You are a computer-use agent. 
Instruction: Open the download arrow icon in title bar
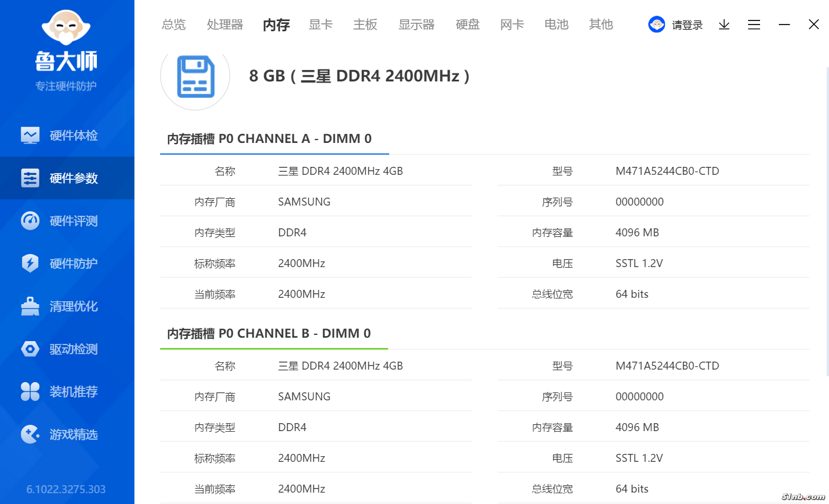point(724,24)
